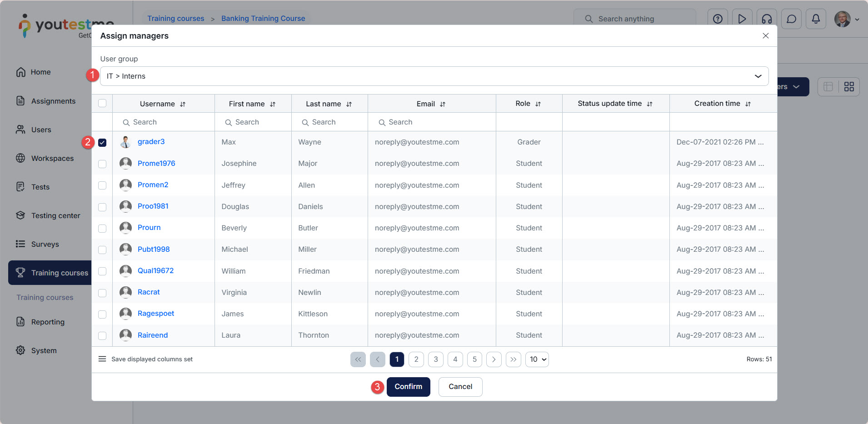This screenshot has width=868, height=424.
Task: Open the help question mark icon
Action: click(718, 19)
